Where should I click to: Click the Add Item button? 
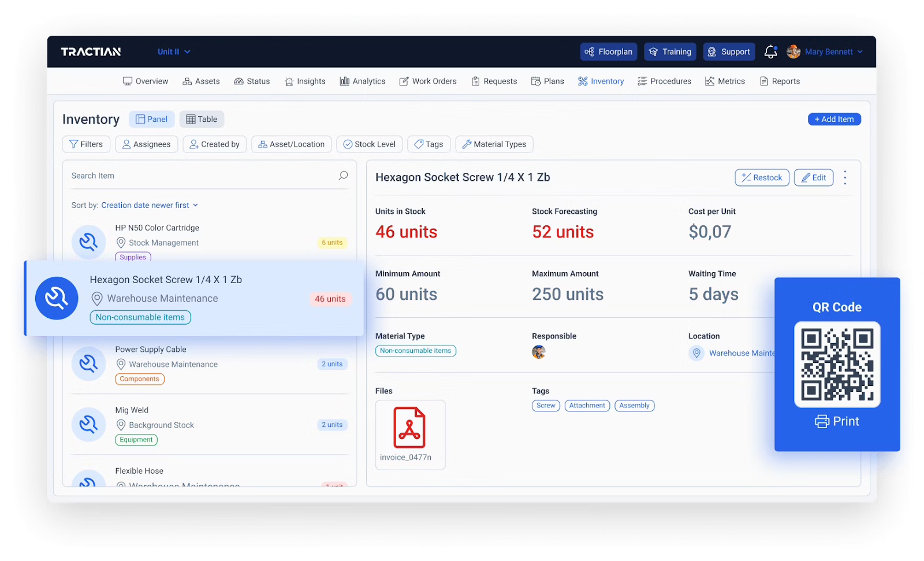834,120
